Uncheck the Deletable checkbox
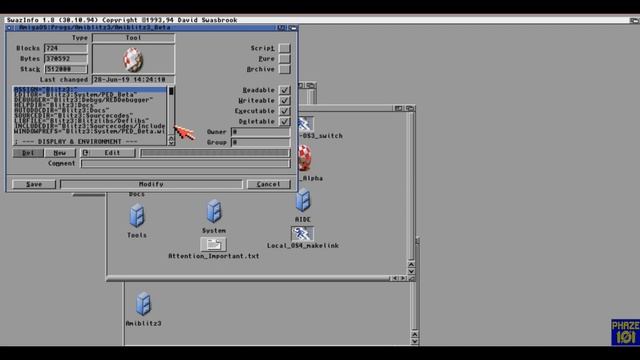This screenshot has height=360, width=640. click(284, 122)
